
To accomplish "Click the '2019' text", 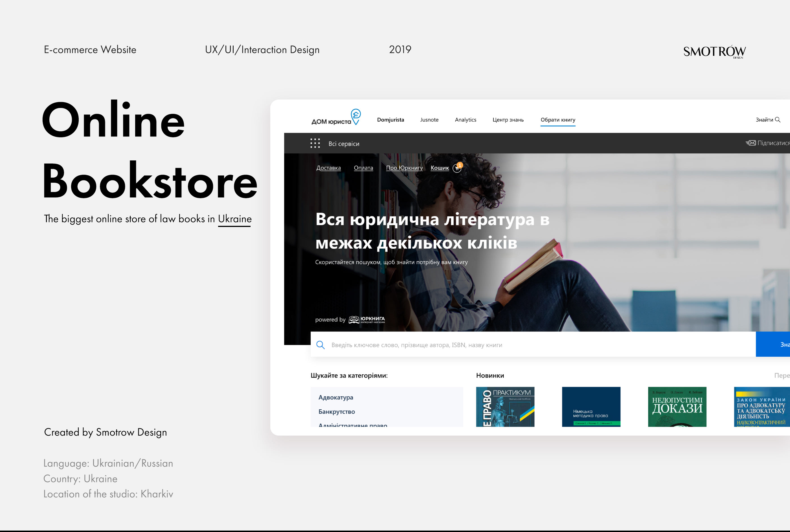I will [x=400, y=50].
